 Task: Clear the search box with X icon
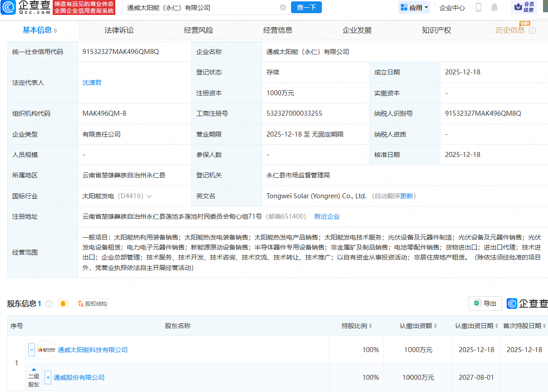(x=283, y=7)
